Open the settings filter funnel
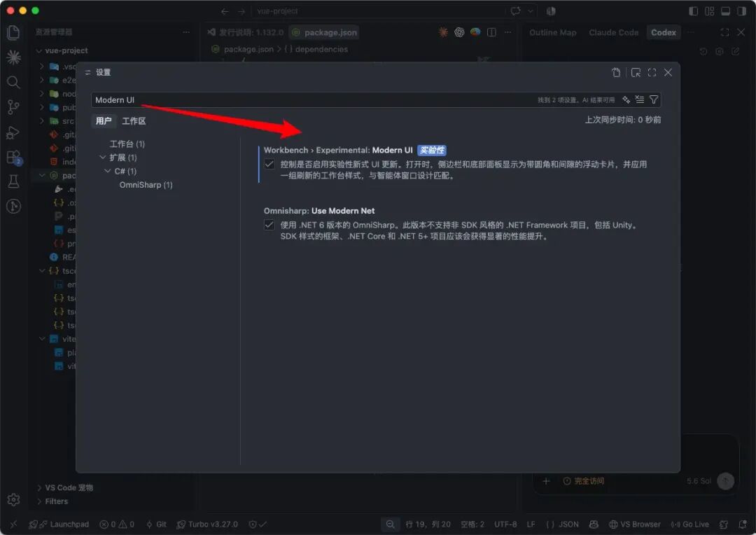This screenshot has width=756, height=535. (x=654, y=100)
